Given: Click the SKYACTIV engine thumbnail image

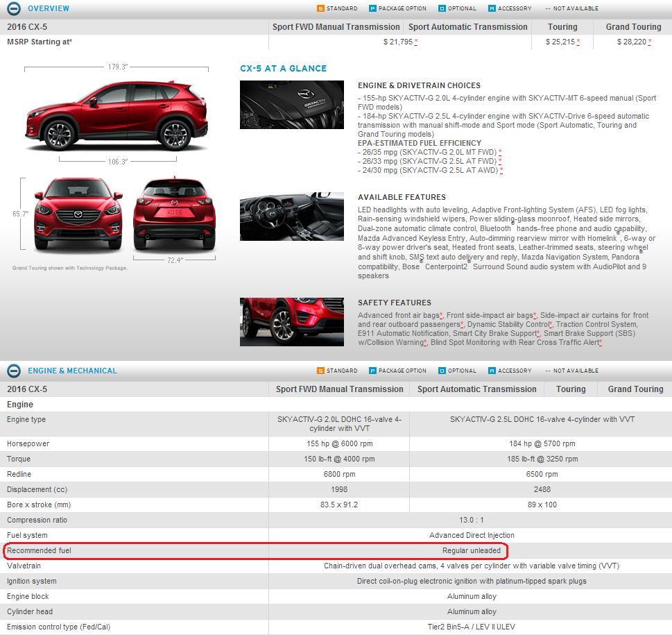Looking at the screenshot, I should pyautogui.click(x=292, y=105).
